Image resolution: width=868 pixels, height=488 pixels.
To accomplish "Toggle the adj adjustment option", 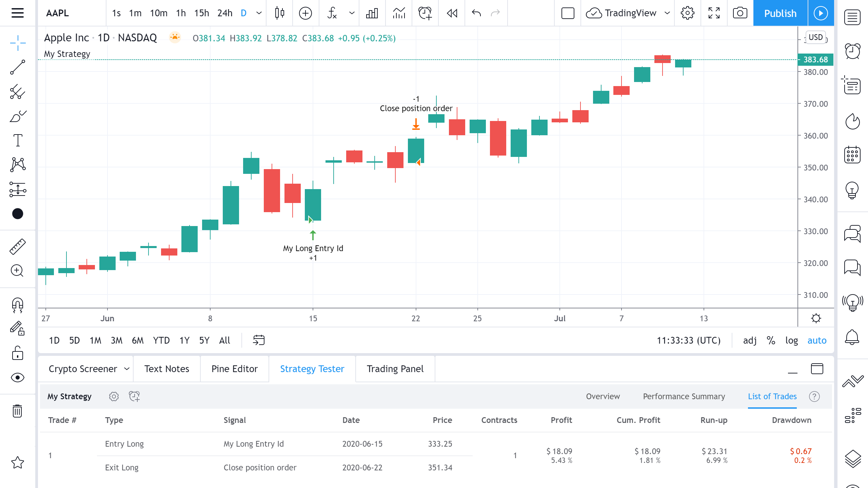I will point(750,340).
